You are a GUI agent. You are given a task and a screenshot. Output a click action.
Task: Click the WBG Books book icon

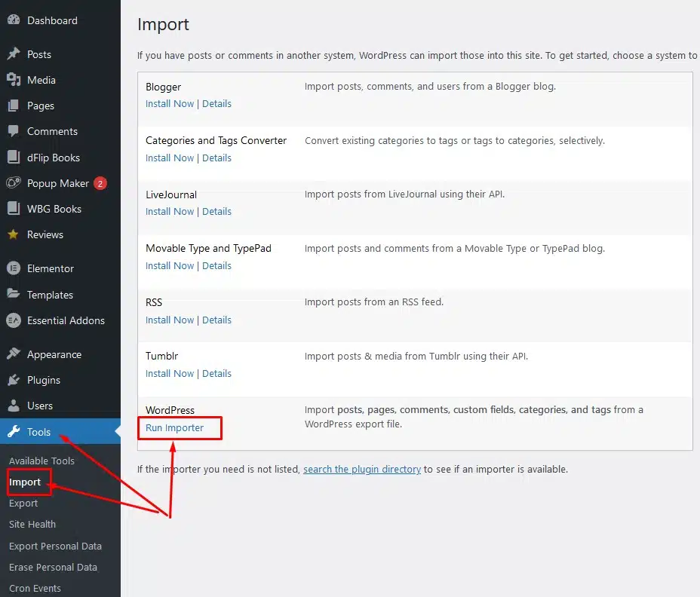(x=14, y=208)
